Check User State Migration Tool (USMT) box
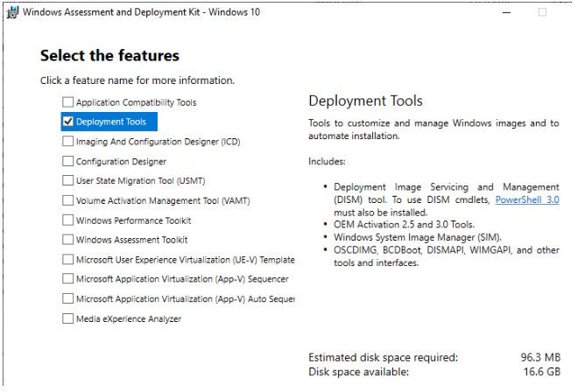The height and width of the screenshot is (392, 585). pyautogui.click(x=68, y=180)
